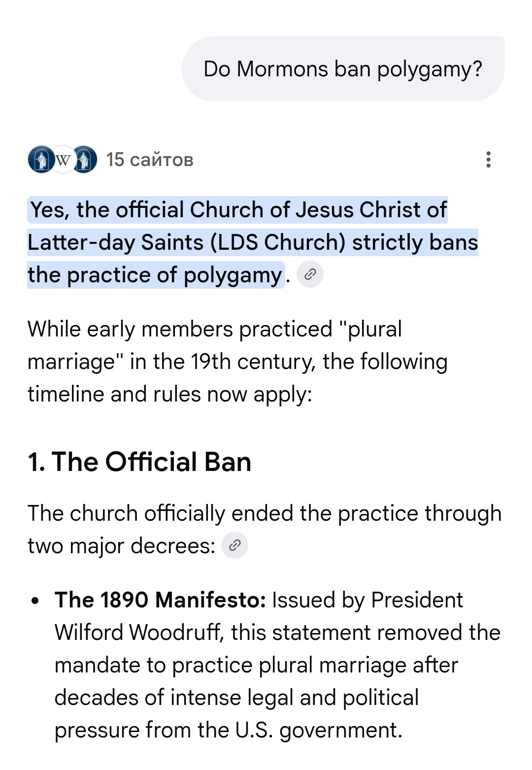Click the '(LDS Church)' text
This screenshot has width=532, height=770.
[278, 242]
